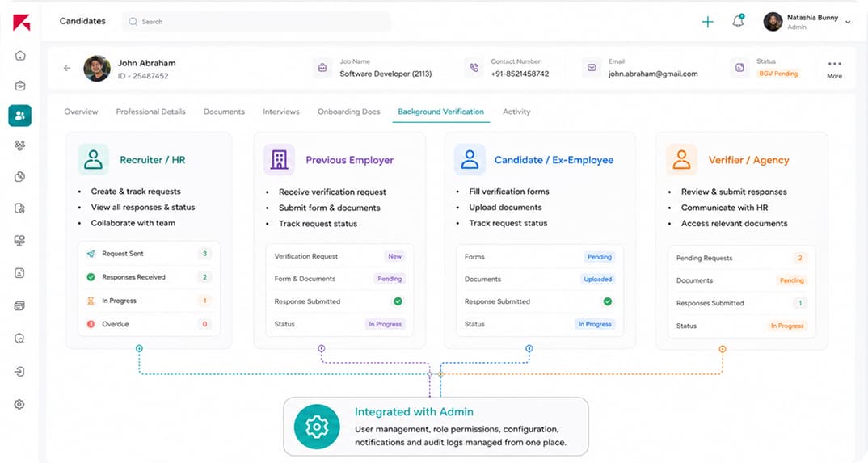The height and width of the screenshot is (463, 868).
Task: Switch to the Activity tab
Action: coord(516,112)
